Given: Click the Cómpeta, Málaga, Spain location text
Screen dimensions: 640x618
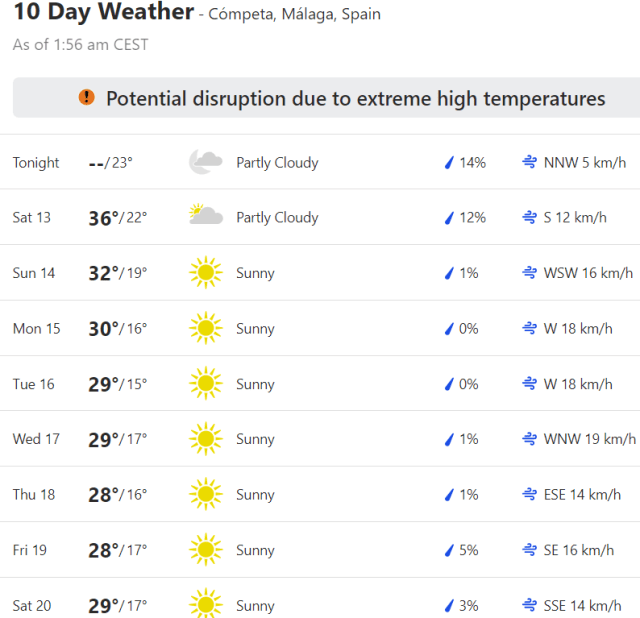Looking at the screenshot, I should click(295, 15).
